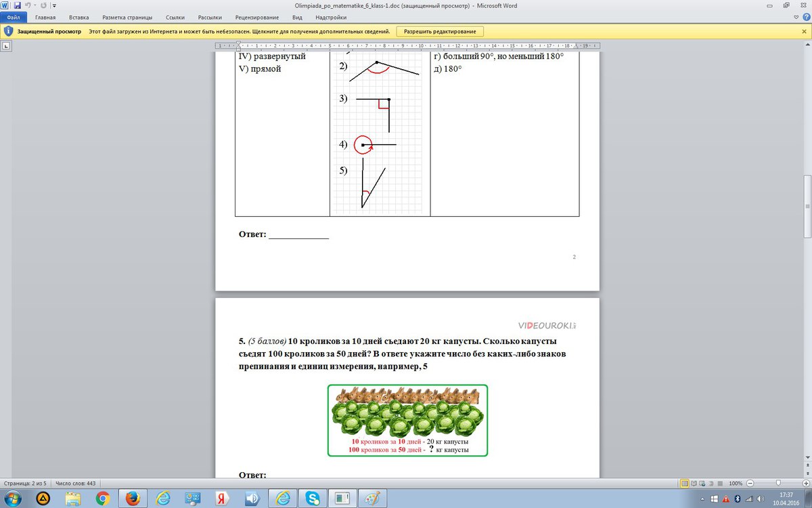Launch Yandex from the taskbar
Image resolution: width=812 pixels, height=508 pixels.
point(223,499)
